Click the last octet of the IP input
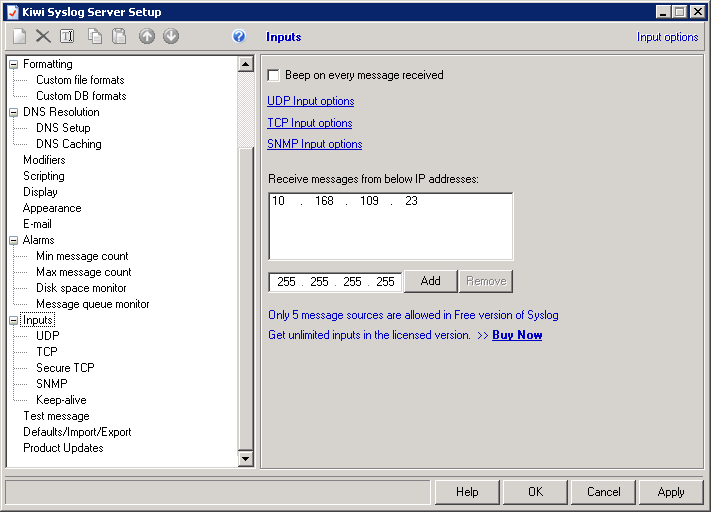The width and height of the screenshot is (711, 512). pos(385,282)
